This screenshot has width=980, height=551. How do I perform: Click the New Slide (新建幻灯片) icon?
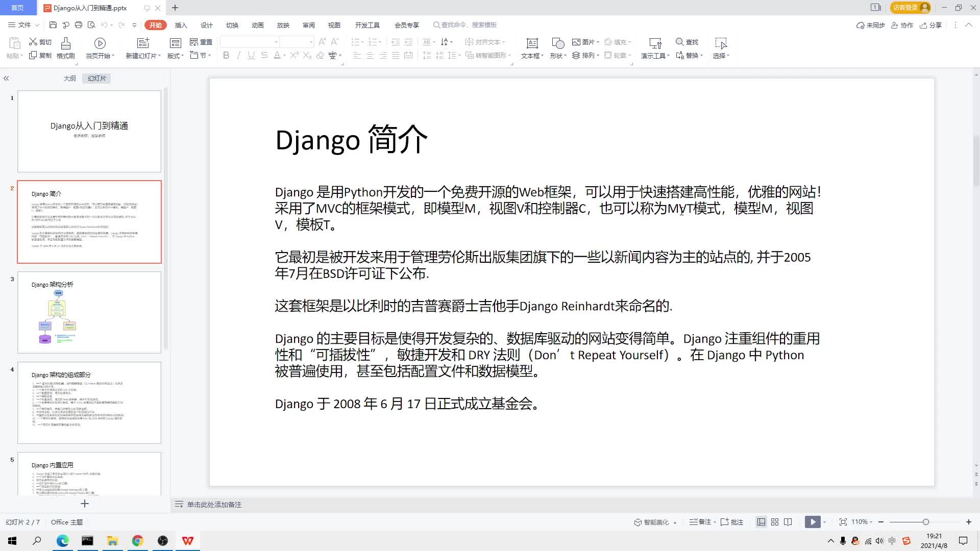point(143,43)
